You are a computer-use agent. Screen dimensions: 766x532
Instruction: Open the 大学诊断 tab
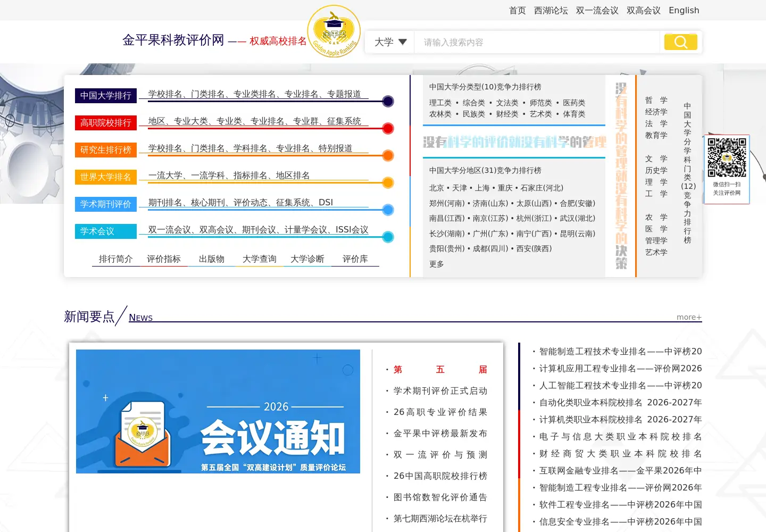[307, 259]
